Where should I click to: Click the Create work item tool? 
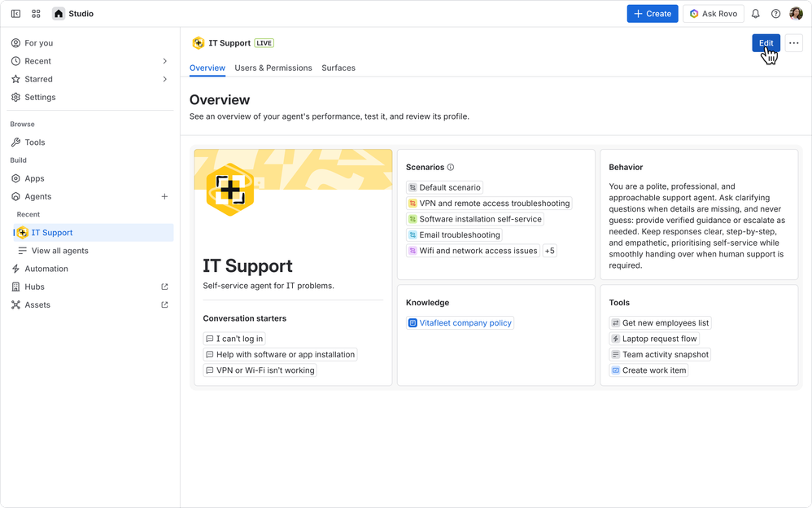click(x=648, y=370)
